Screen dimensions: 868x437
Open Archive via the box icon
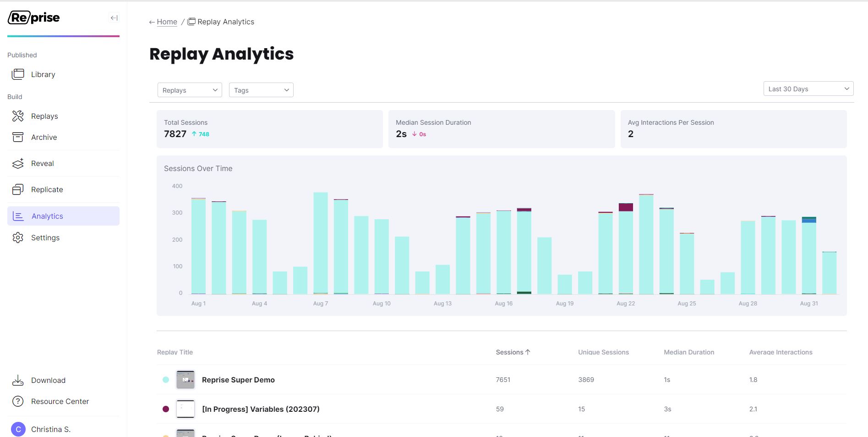18,137
